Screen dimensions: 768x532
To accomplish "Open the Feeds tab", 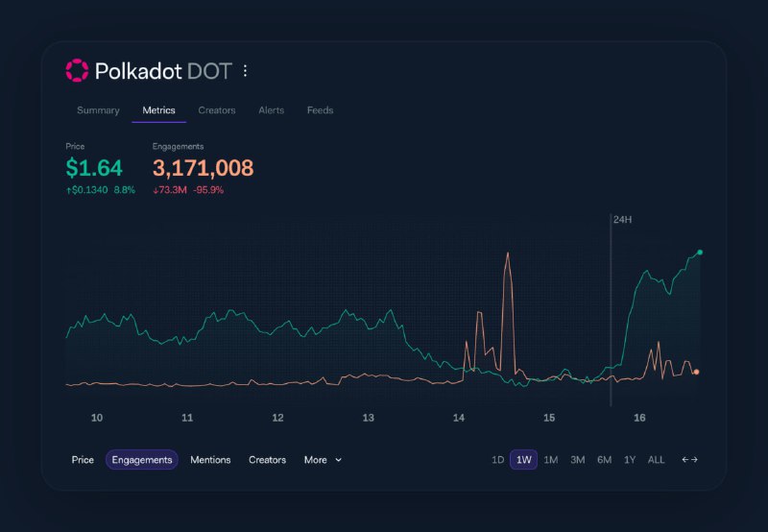I will (x=320, y=110).
